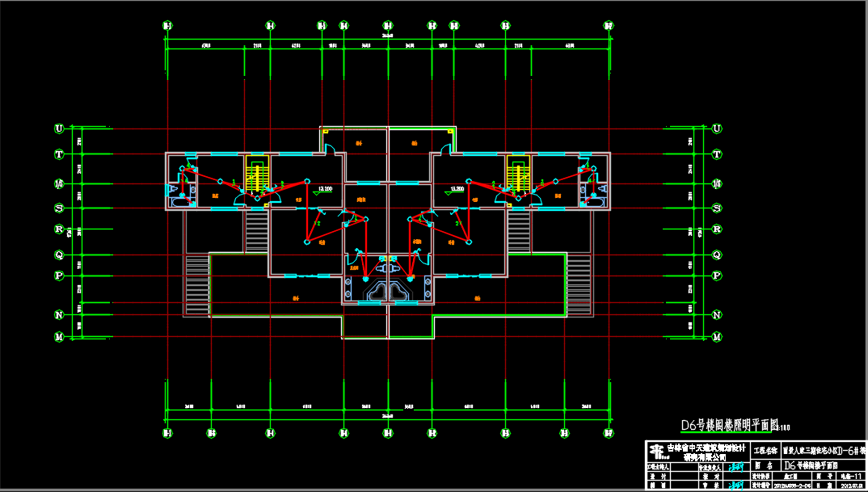Pick axis bubble S on the left side
The width and height of the screenshot is (868, 492).
pyautogui.click(x=59, y=208)
